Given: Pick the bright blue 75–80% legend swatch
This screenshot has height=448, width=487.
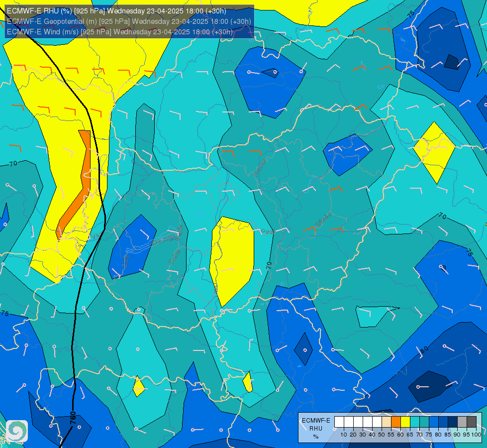Looking at the screenshot, I should 434,422.
